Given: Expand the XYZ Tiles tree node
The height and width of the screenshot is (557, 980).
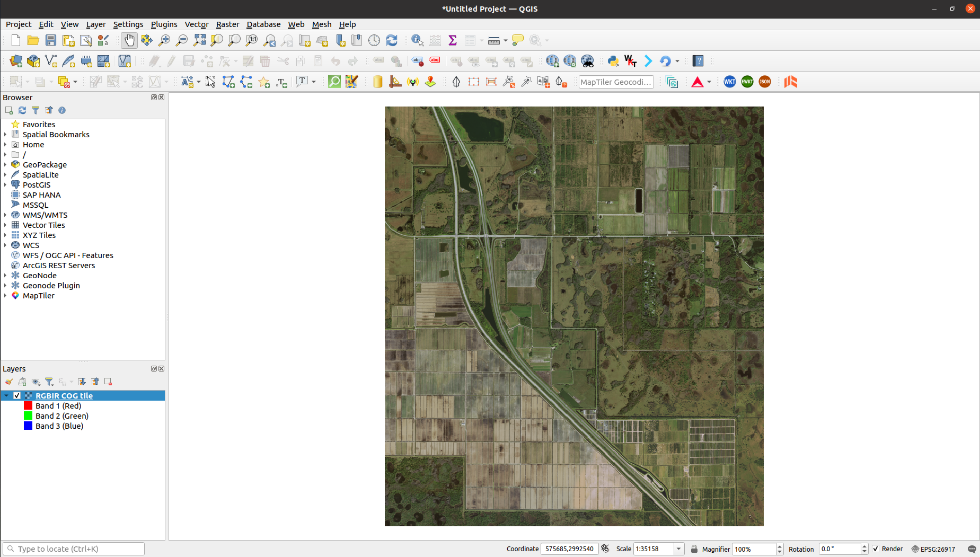Looking at the screenshot, I should [x=5, y=235].
